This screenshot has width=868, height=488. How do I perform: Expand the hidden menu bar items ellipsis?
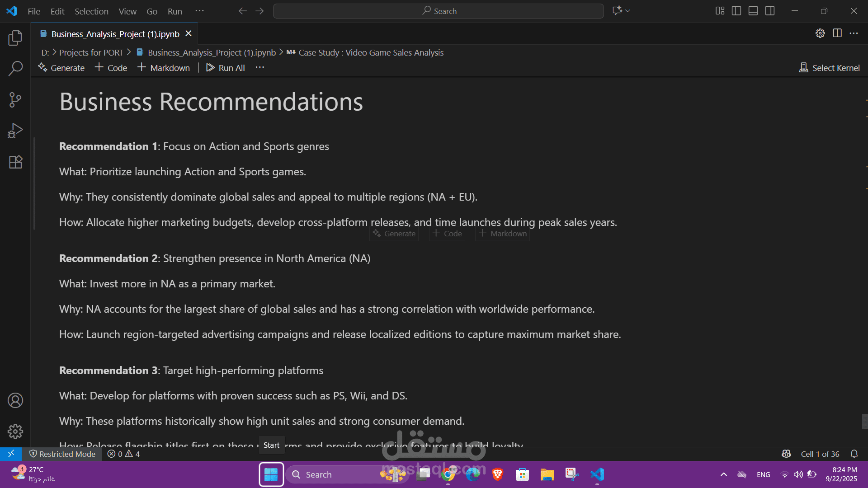[199, 11]
